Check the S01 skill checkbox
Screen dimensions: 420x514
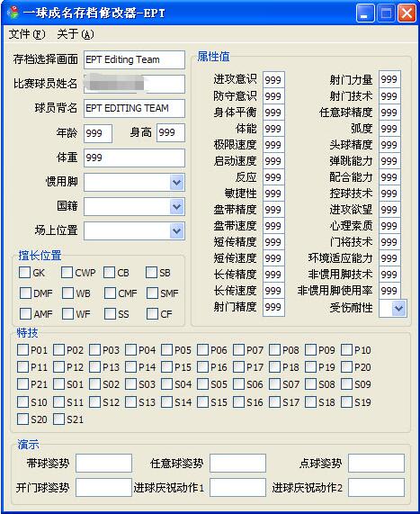[58, 383]
